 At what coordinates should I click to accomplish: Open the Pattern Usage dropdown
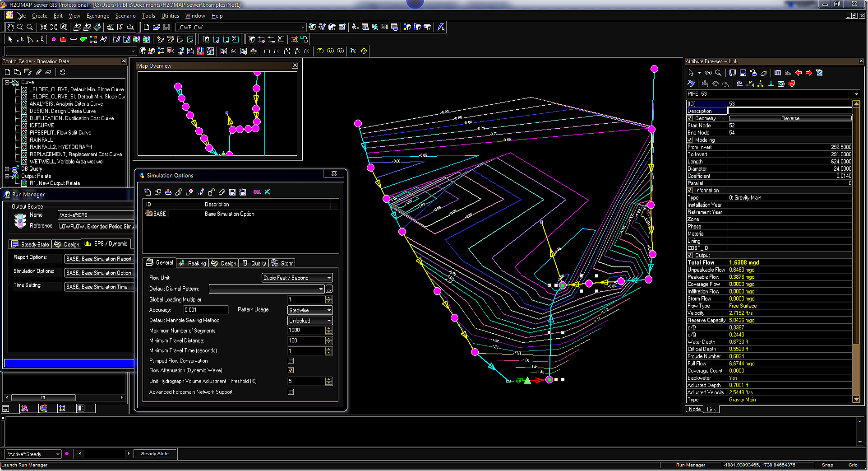tap(329, 310)
